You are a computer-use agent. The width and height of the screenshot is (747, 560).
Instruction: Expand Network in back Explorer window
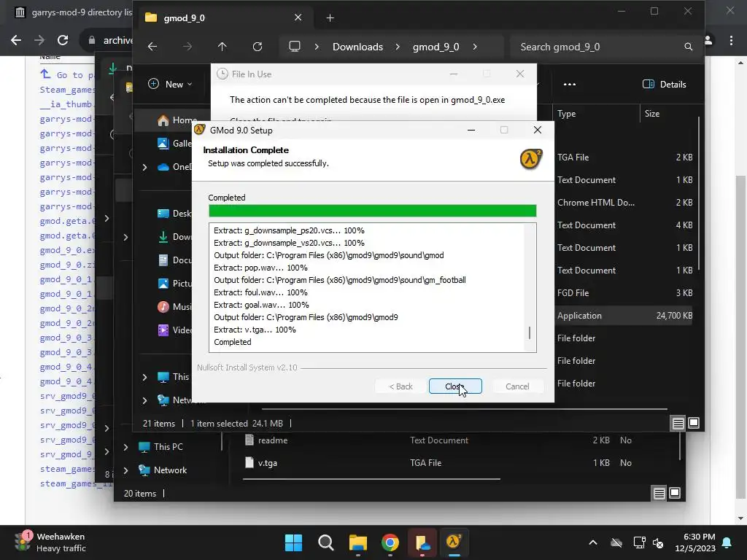click(x=125, y=470)
